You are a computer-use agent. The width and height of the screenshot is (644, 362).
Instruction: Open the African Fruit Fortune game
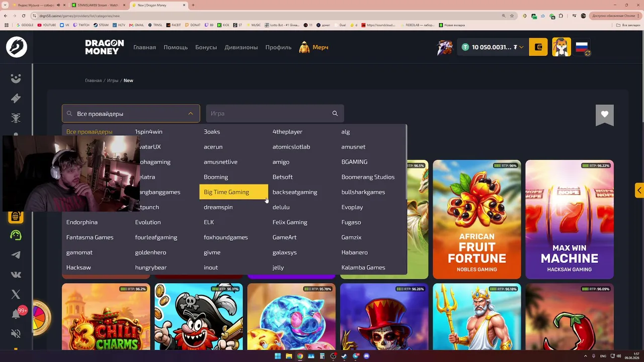[477, 219]
